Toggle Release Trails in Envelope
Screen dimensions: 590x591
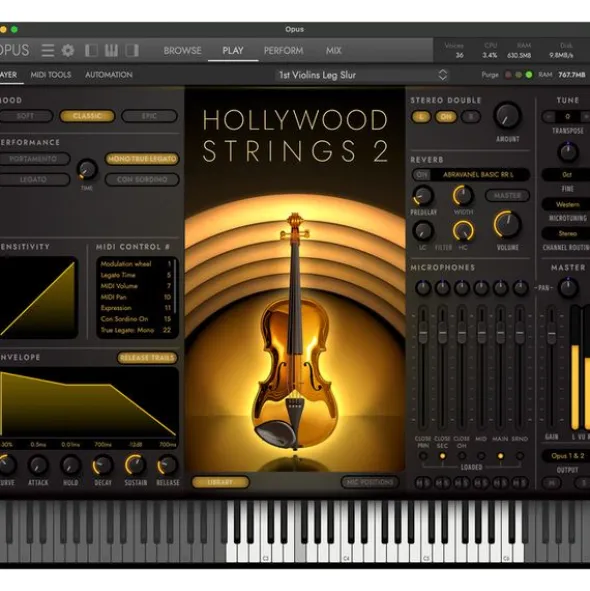pyautogui.click(x=147, y=358)
